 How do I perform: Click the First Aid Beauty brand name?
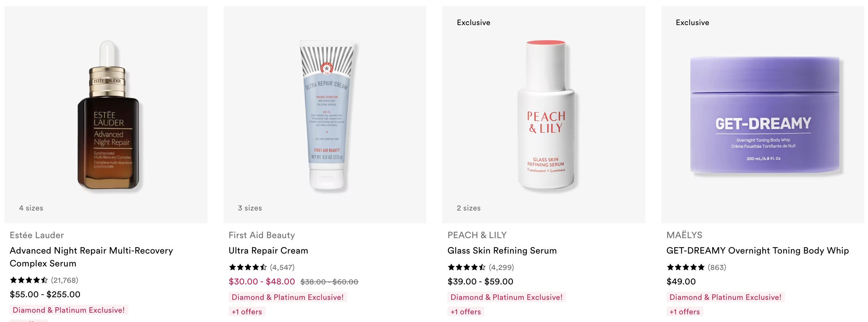point(262,235)
